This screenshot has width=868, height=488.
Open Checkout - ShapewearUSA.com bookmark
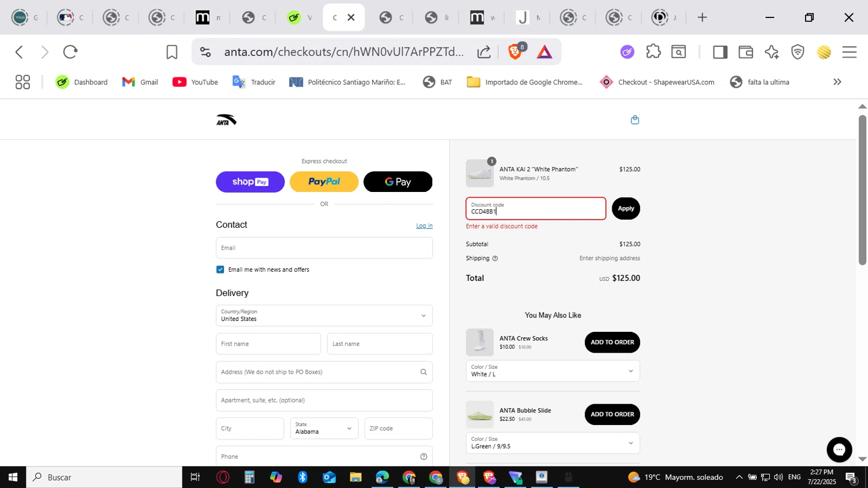657,82
